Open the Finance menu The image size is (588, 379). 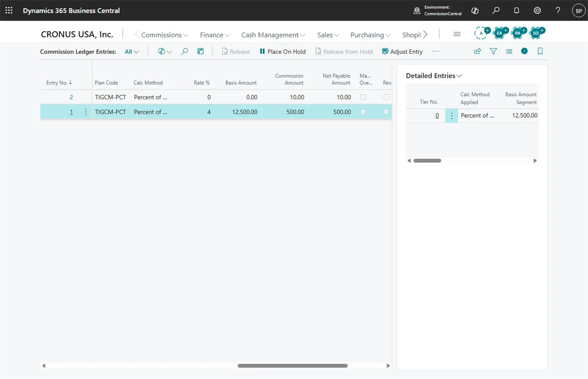point(215,35)
